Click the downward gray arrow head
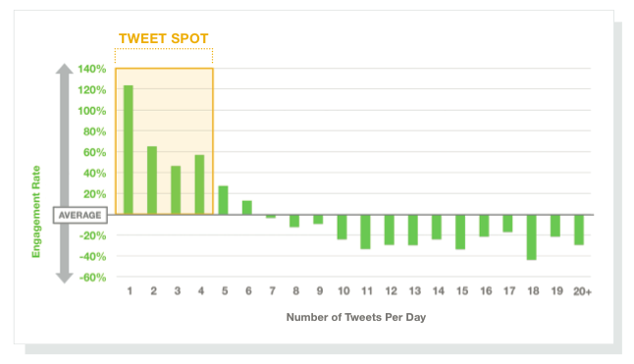Screen dimensions: 634x364 (x=65, y=278)
